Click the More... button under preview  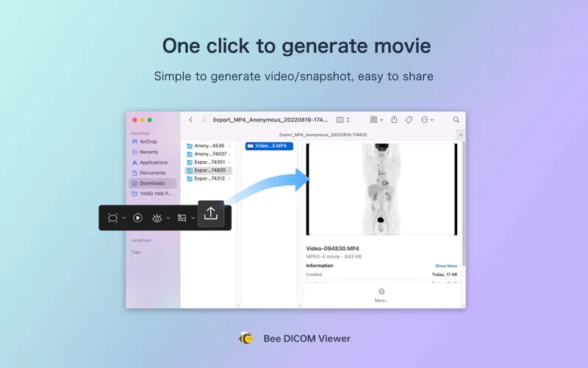pos(381,295)
